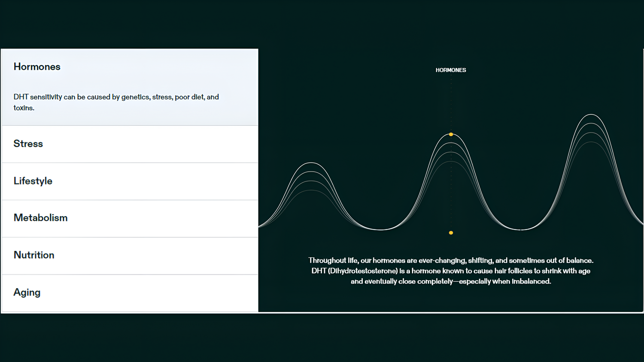The width and height of the screenshot is (644, 362).
Task: Click the trough between middle and right peaks
Action: click(x=521, y=229)
